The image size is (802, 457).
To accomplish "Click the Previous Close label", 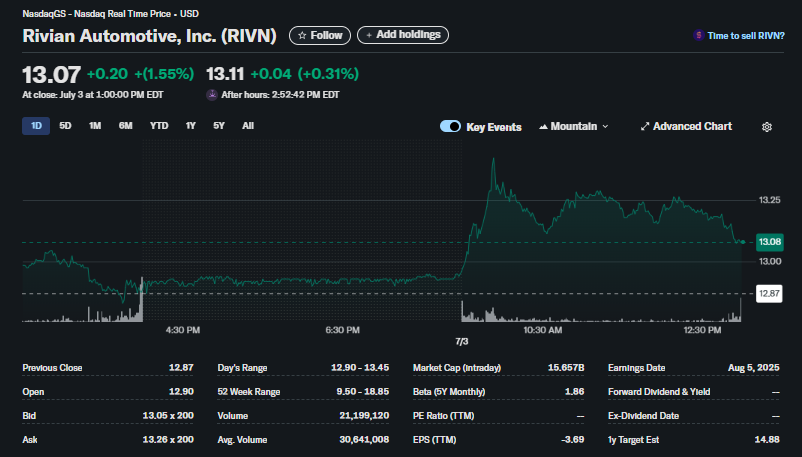I will click(x=52, y=368).
